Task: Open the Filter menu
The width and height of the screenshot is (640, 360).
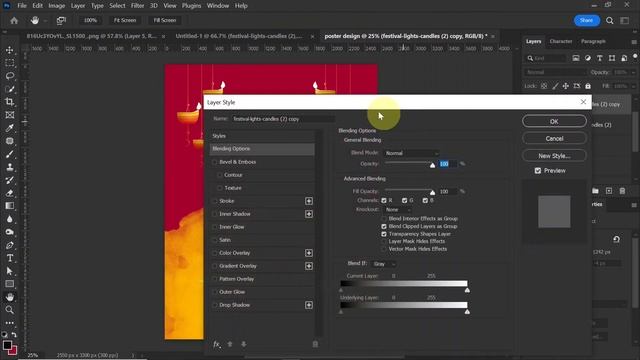Action: pyautogui.click(x=137, y=6)
